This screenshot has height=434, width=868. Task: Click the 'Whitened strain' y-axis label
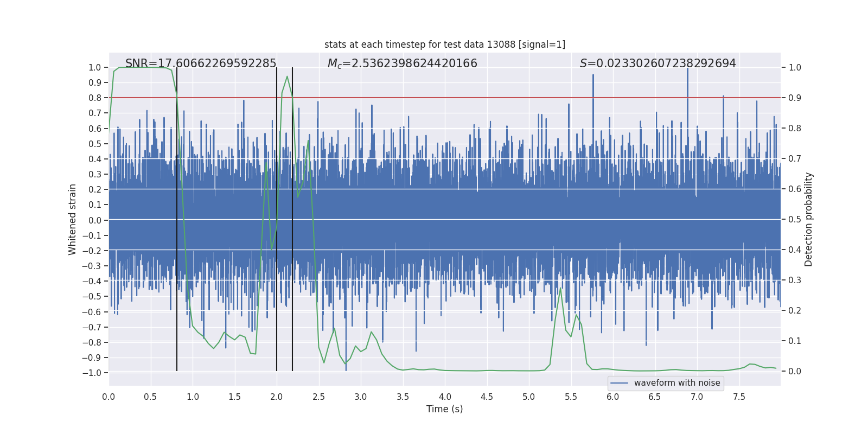pyautogui.click(x=73, y=220)
